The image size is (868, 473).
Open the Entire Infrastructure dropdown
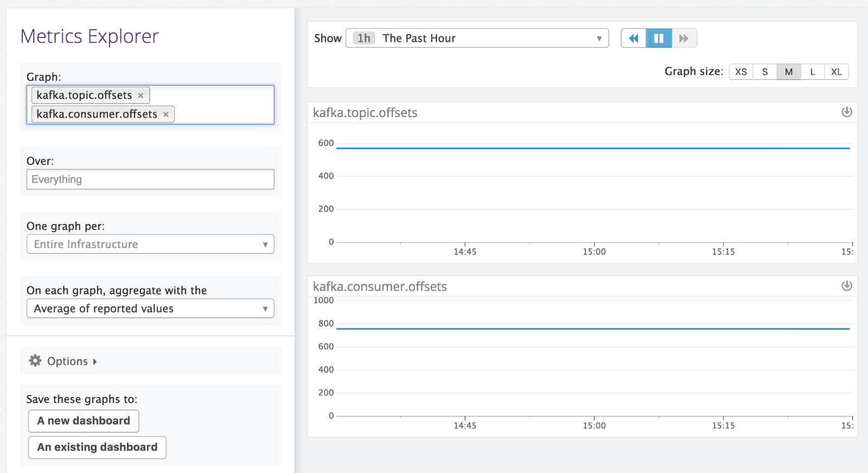point(150,244)
